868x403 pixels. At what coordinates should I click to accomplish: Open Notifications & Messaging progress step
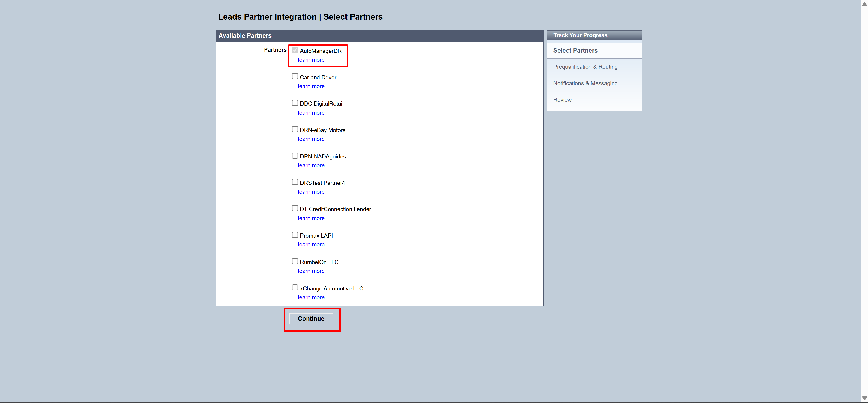point(585,83)
